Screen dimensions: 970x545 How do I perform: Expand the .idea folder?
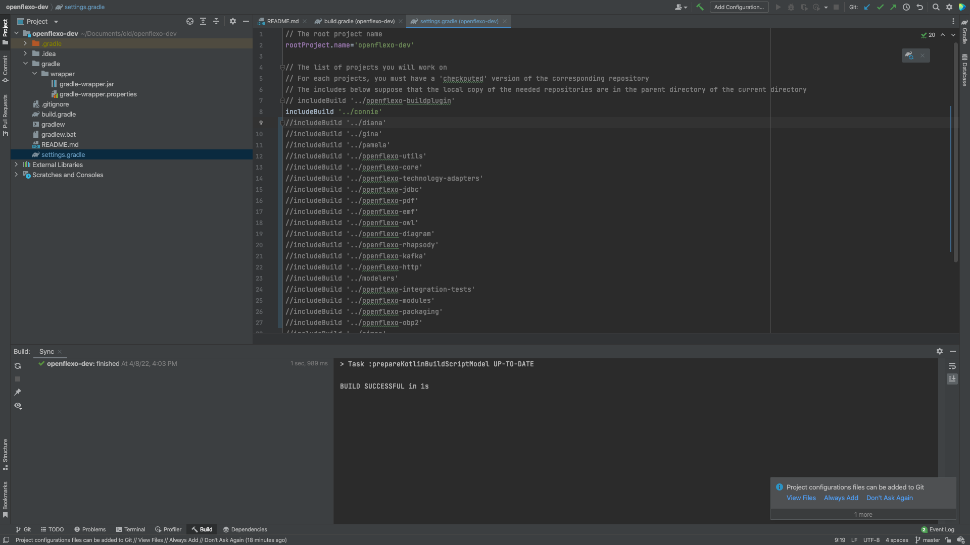click(x=25, y=54)
